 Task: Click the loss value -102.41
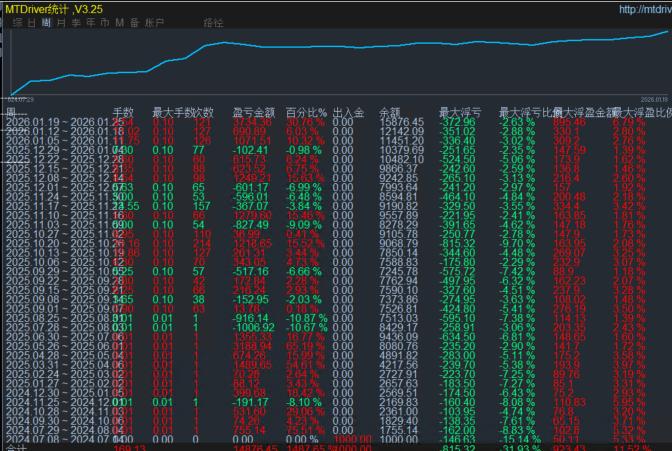coord(250,150)
